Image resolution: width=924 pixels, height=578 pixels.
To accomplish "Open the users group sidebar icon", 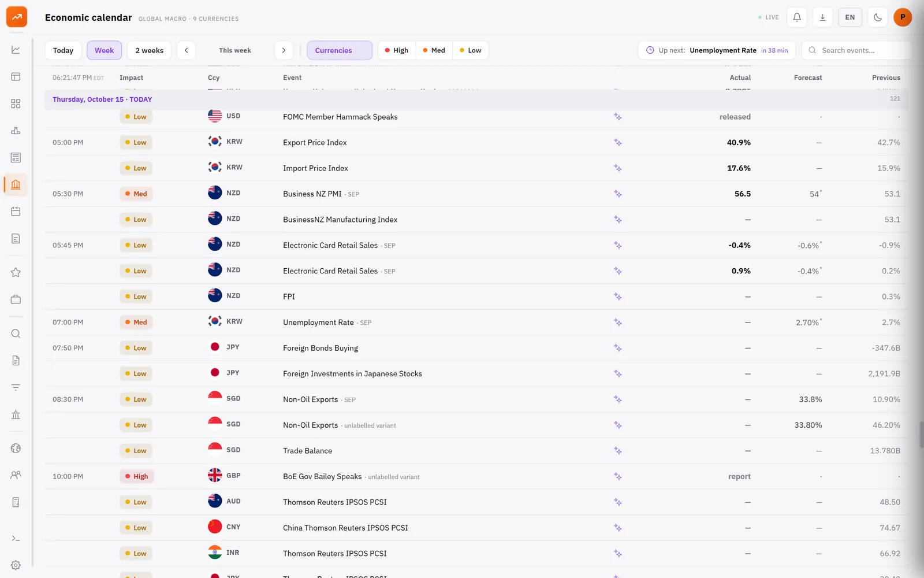I will [x=16, y=475].
